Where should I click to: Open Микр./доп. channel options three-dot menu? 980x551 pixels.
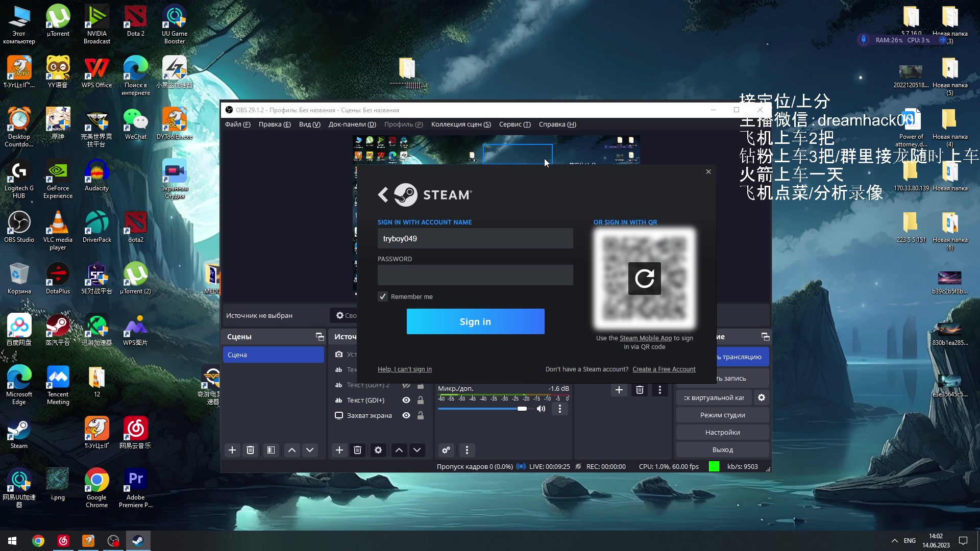pos(560,409)
